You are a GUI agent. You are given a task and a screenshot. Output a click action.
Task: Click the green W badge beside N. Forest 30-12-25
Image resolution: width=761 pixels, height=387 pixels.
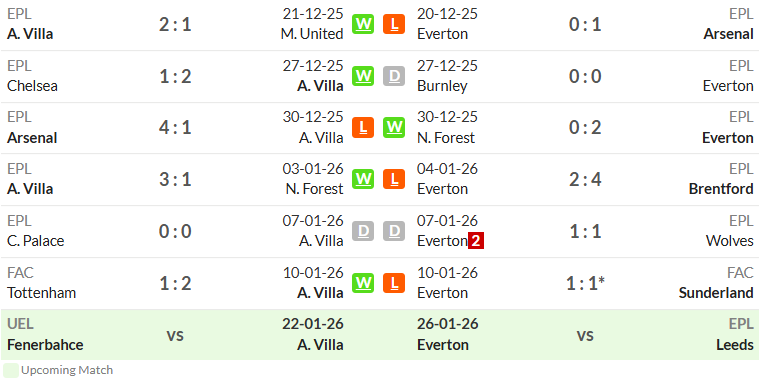(394, 128)
